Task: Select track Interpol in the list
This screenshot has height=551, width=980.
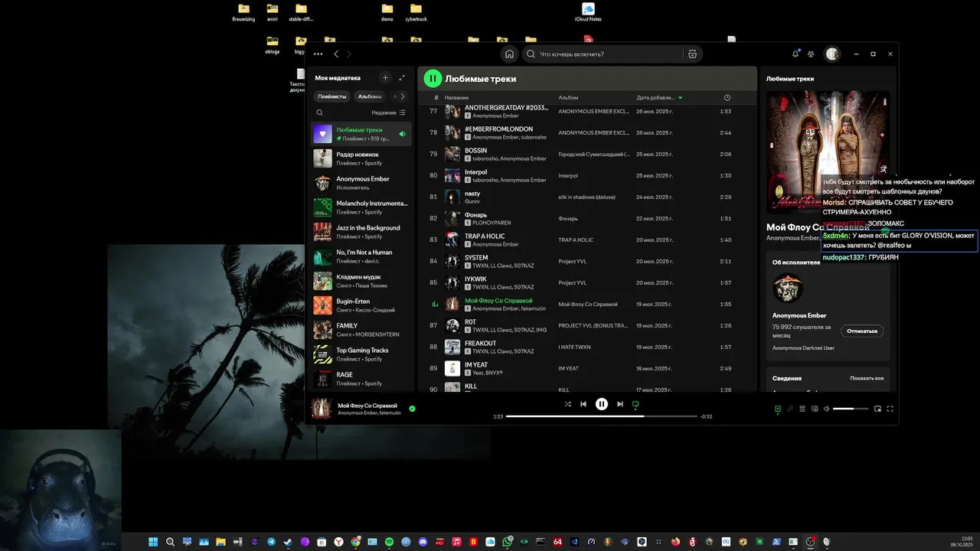Action: 587,175
